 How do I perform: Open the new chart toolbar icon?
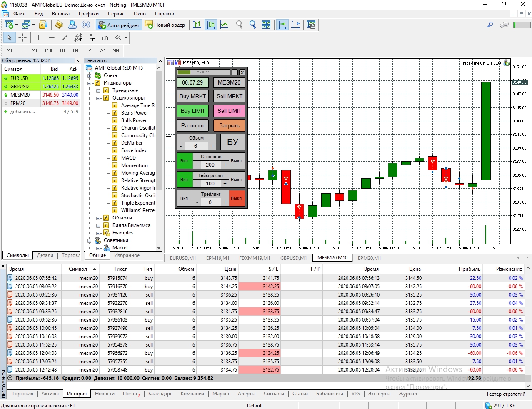click(9, 25)
